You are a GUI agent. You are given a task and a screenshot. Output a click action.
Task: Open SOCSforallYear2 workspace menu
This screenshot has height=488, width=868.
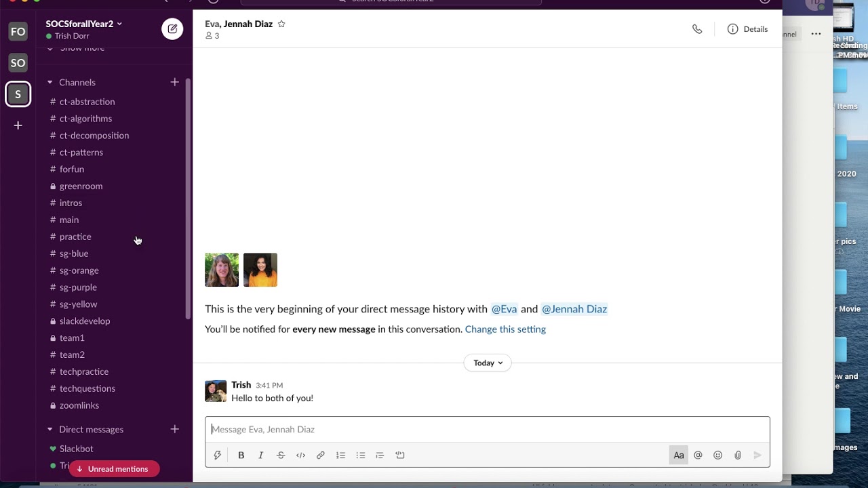(x=84, y=24)
